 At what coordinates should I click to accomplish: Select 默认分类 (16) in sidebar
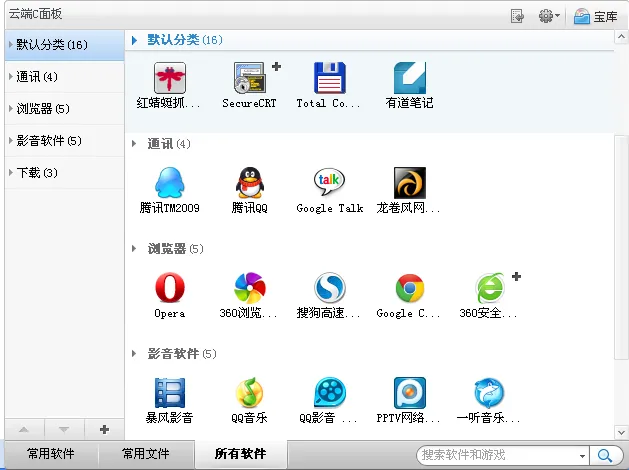(65, 45)
